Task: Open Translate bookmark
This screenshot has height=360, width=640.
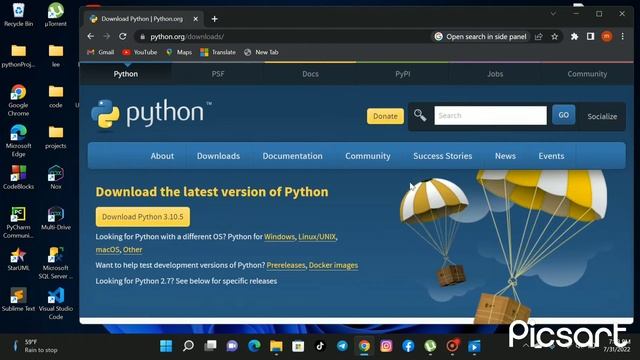Action: [x=218, y=52]
